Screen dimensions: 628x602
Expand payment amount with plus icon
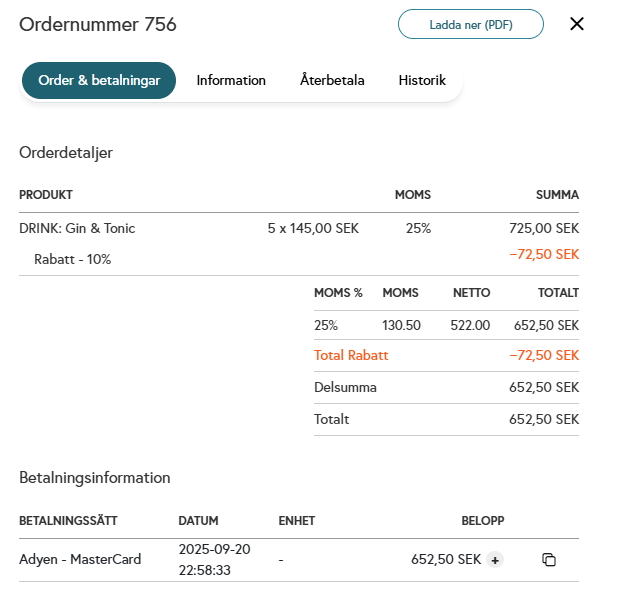(x=495, y=560)
